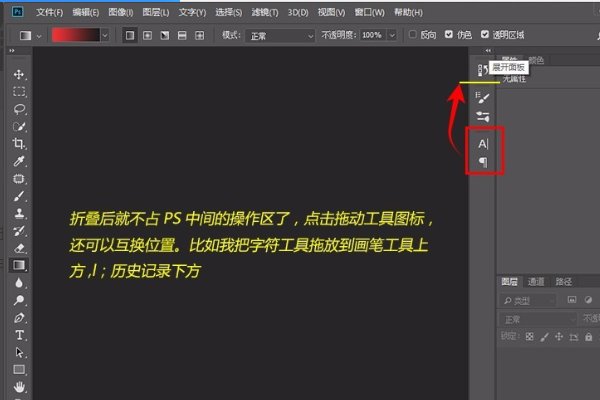Screen dimensions: 600x400
Task: Enable the 反向 reverse checkbox
Action: (x=412, y=34)
